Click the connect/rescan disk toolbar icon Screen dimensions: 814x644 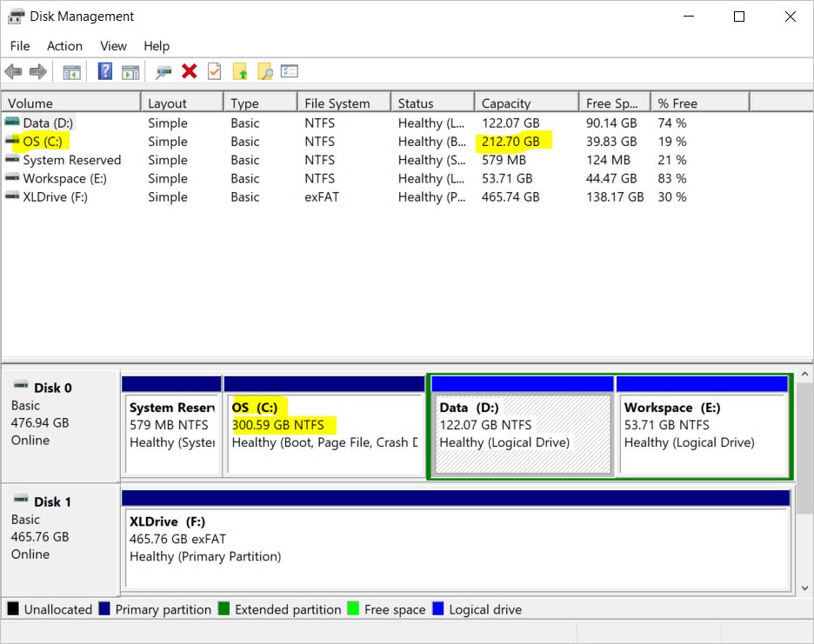click(x=163, y=71)
